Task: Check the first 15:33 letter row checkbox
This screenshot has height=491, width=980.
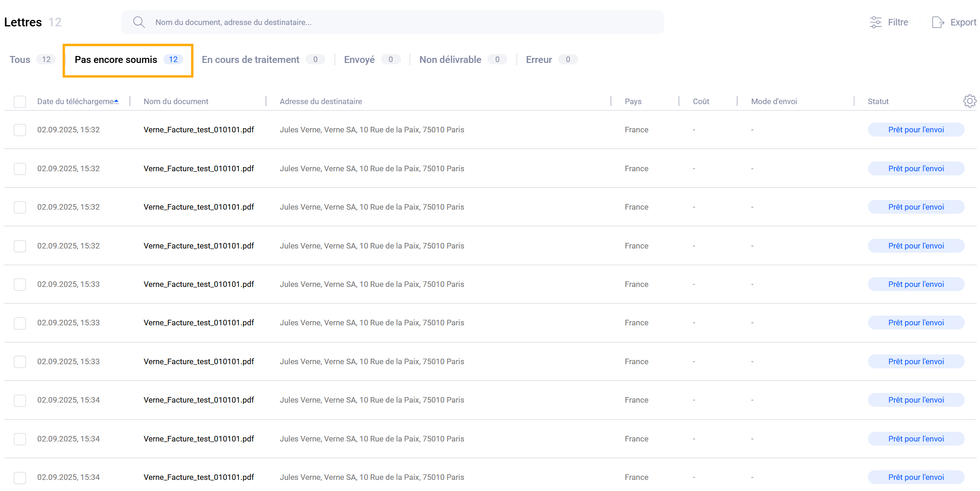Action: 20,285
